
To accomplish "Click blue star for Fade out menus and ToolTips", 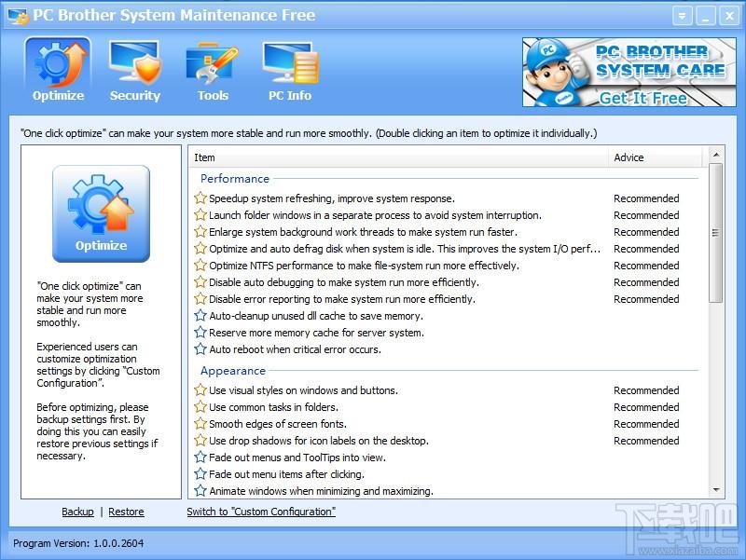I will click(200, 457).
